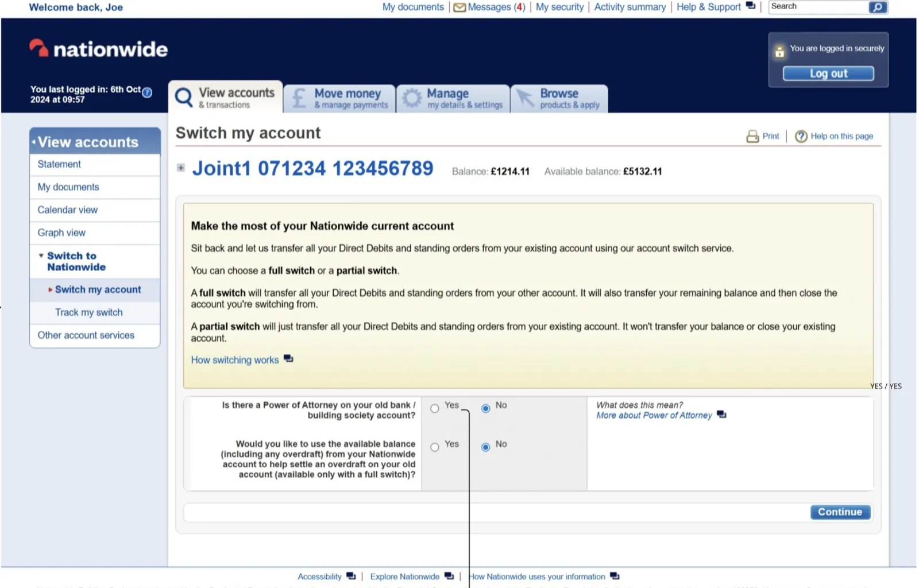The height and width of the screenshot is (588, 919).
Task: Expand the Joint1 account details
Action: [181, 168]
